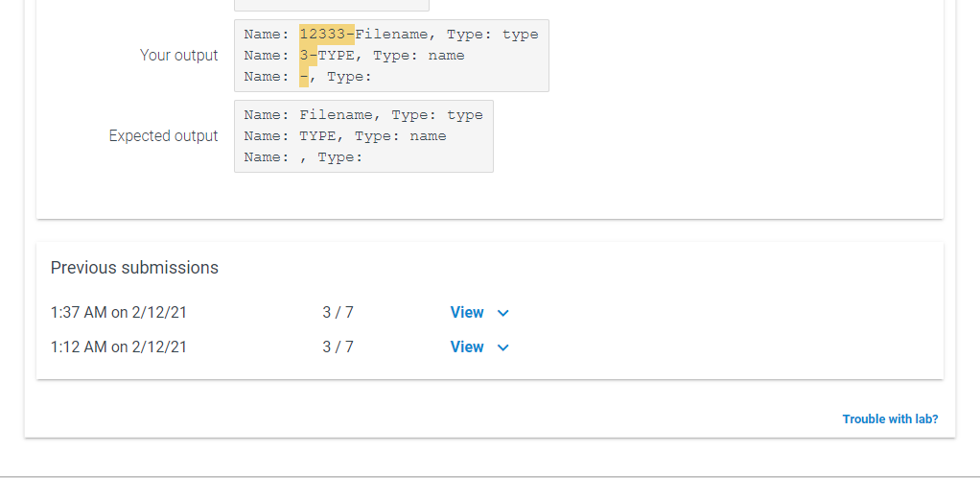
Task: Click highlighted 3- before TYPE in your output
Action: pyautogui.click(x=308, y=56)
